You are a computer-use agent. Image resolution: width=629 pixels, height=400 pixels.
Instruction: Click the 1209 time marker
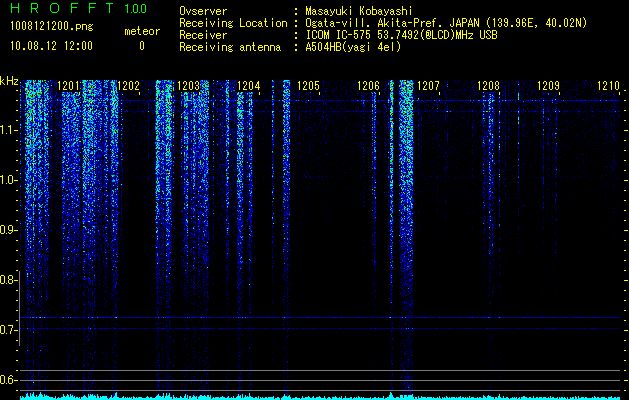548,86
